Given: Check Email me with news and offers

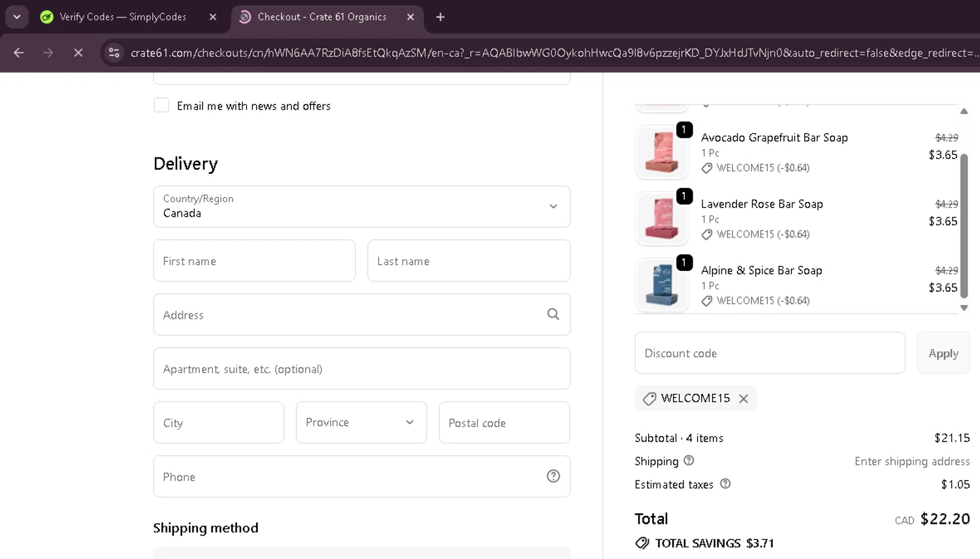Looking at the screenshot, I should click(x=161, y=105).
